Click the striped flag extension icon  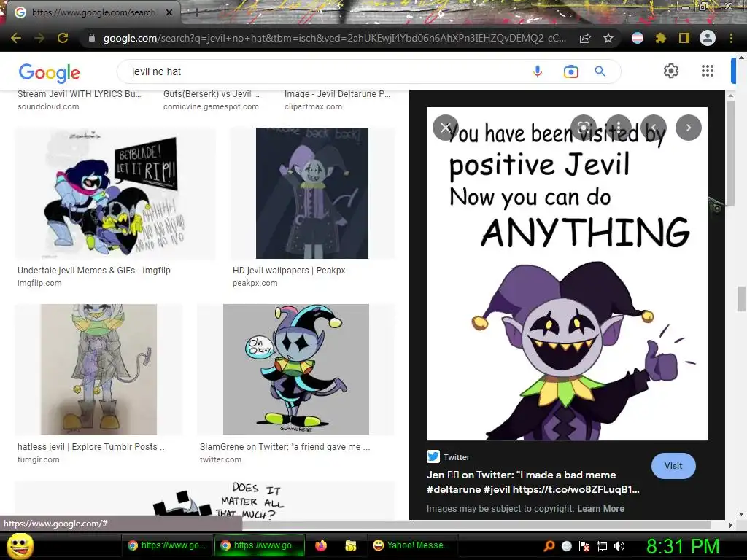point(638,38)
